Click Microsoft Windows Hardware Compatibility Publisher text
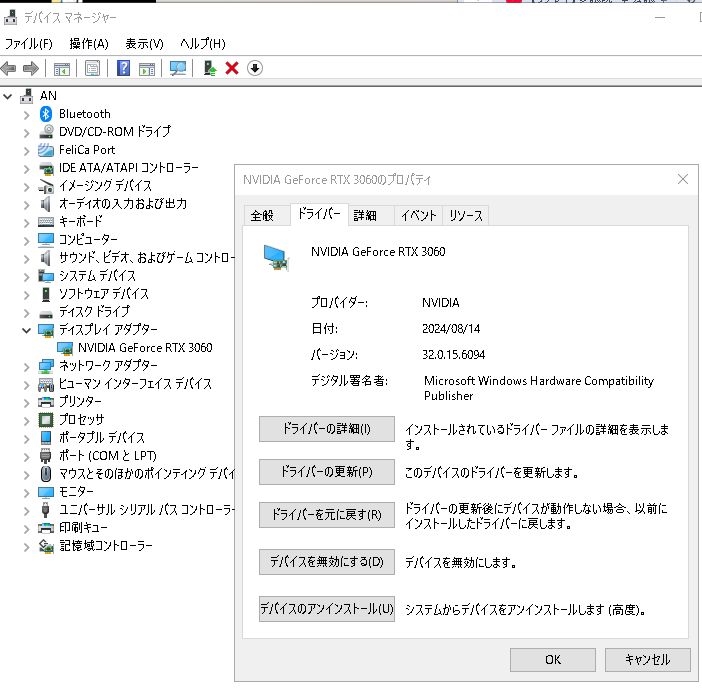This screenshot has width=702, height=696. pyautogui.click(x=539, y=389)
